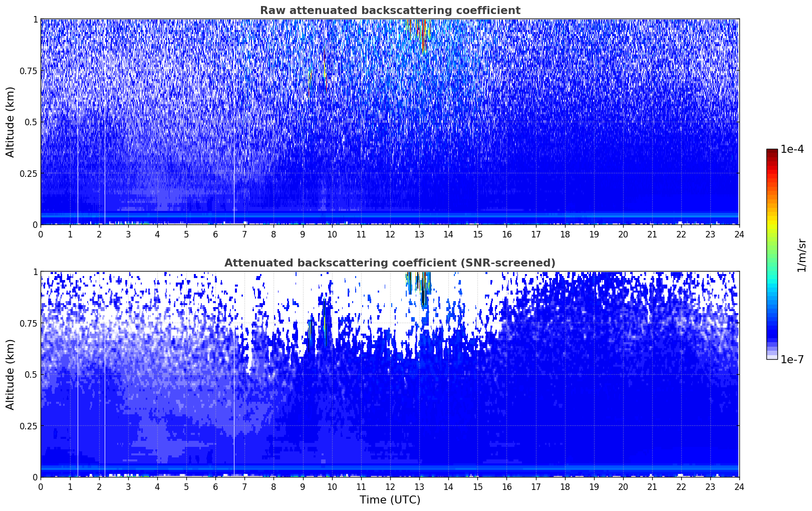Select the Time (UTC) axis label

[390, 500]
